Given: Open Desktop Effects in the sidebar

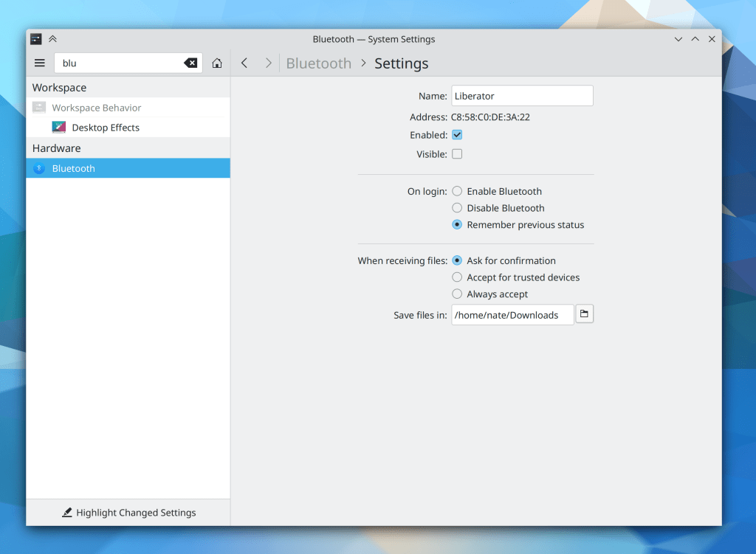Looking at the screenshot, I should click(106, 128).
